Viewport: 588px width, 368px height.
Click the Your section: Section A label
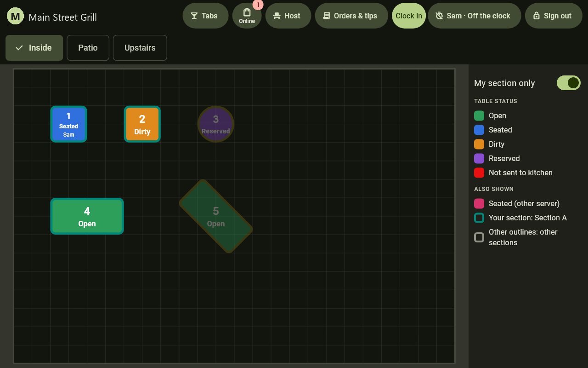pos(528,218)
